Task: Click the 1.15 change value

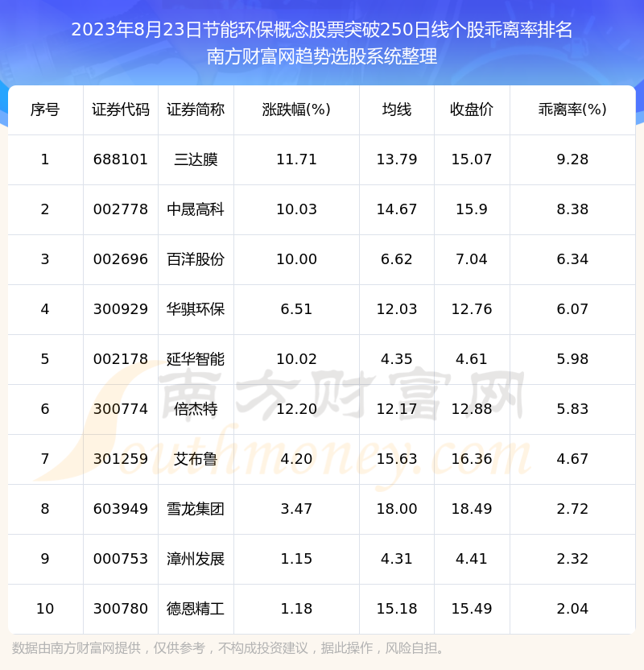Action: (296, 559)
